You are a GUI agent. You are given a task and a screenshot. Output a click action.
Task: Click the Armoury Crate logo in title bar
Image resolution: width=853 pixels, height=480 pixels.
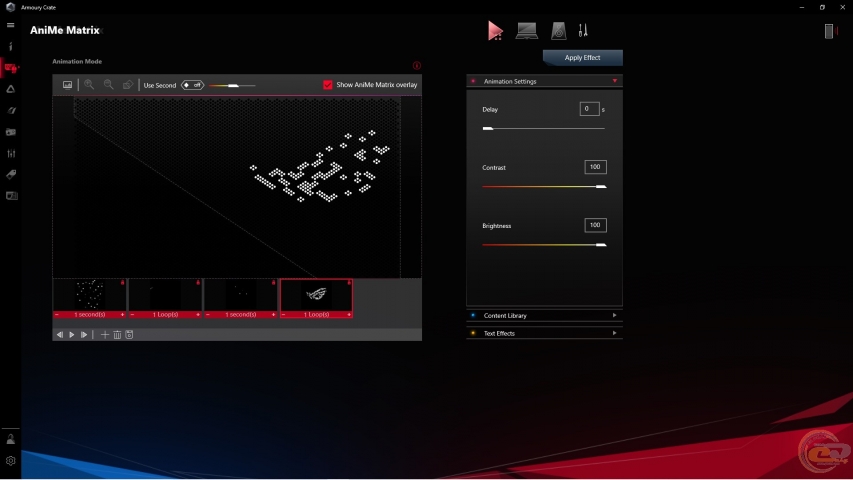point(10,7)
